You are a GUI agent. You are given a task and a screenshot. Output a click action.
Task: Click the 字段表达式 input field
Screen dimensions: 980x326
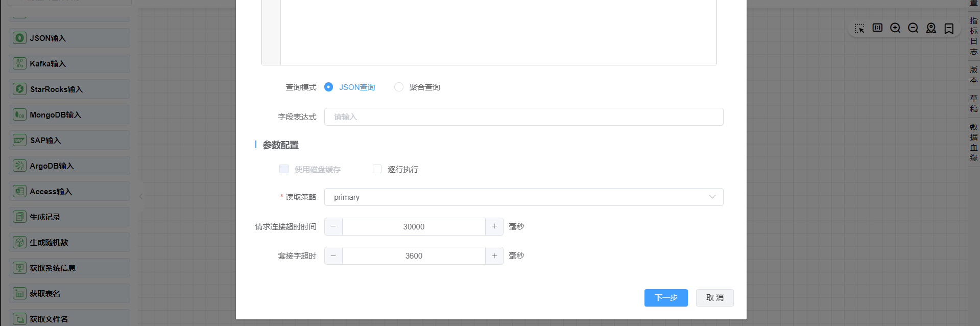click(523, 117)
